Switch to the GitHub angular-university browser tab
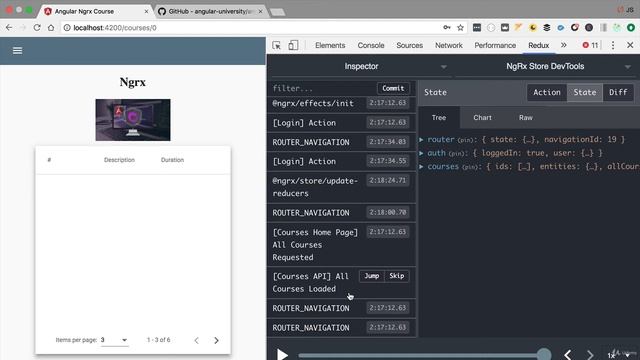The image size is (640, 360). (210, 11)
